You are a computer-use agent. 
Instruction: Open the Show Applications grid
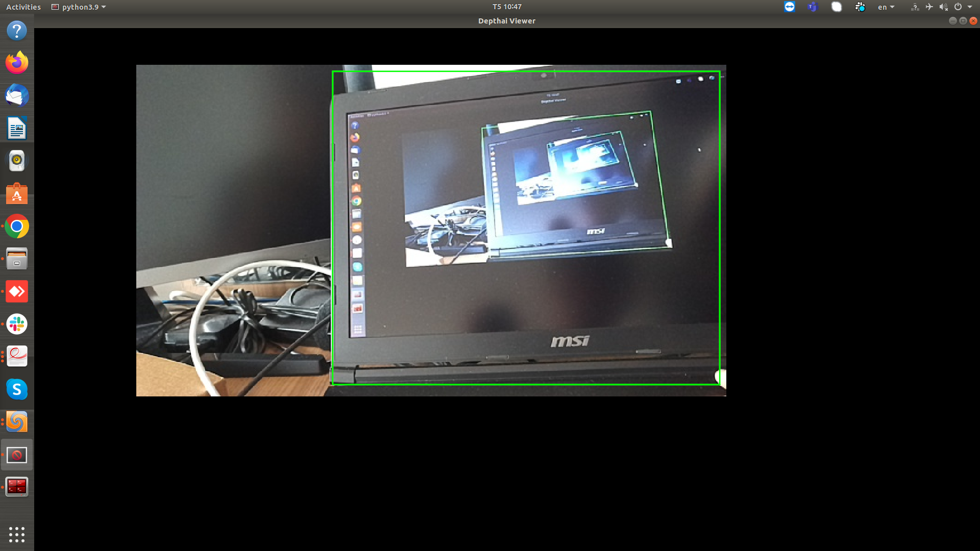pyautogui.click(x=17, y=535)
